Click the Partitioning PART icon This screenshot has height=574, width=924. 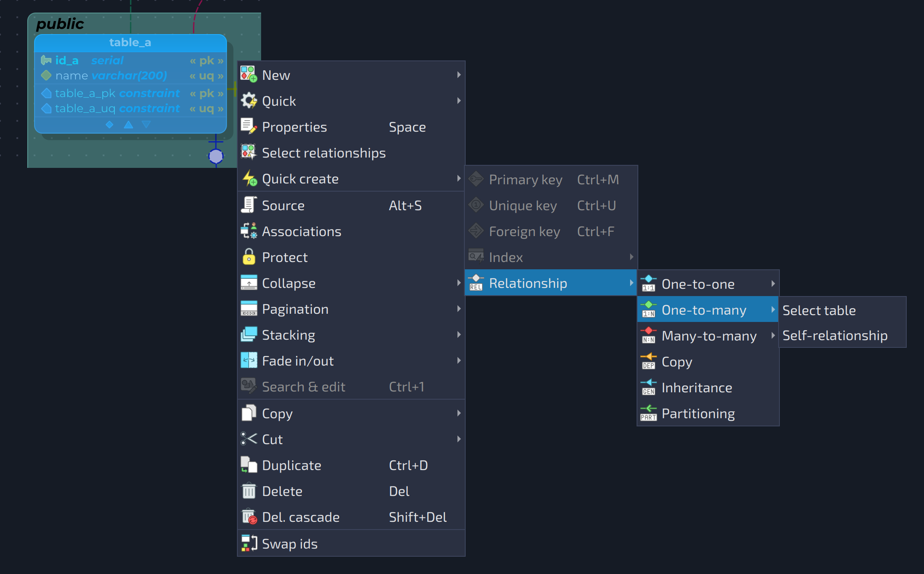(x=649, y=413)
